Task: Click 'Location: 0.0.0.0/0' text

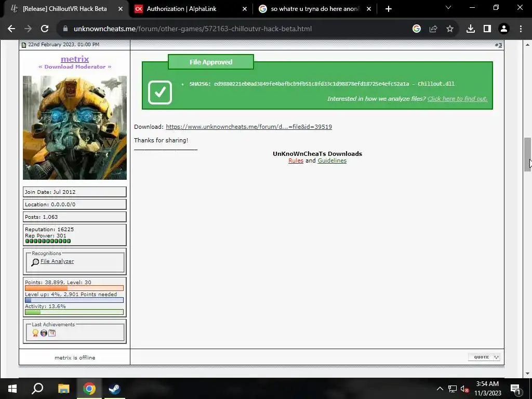Action: pos(50,205)
